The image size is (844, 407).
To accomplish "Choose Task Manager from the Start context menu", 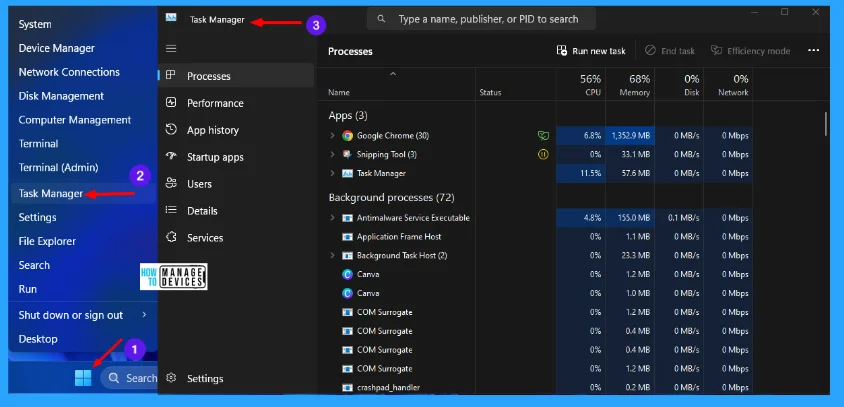I will coord(83,193).
